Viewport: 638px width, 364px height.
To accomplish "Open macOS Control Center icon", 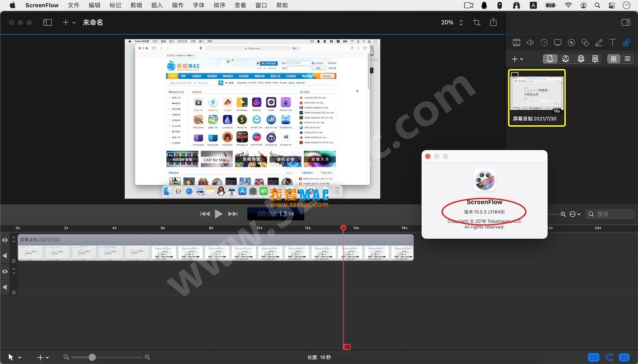I will point(612,5).
